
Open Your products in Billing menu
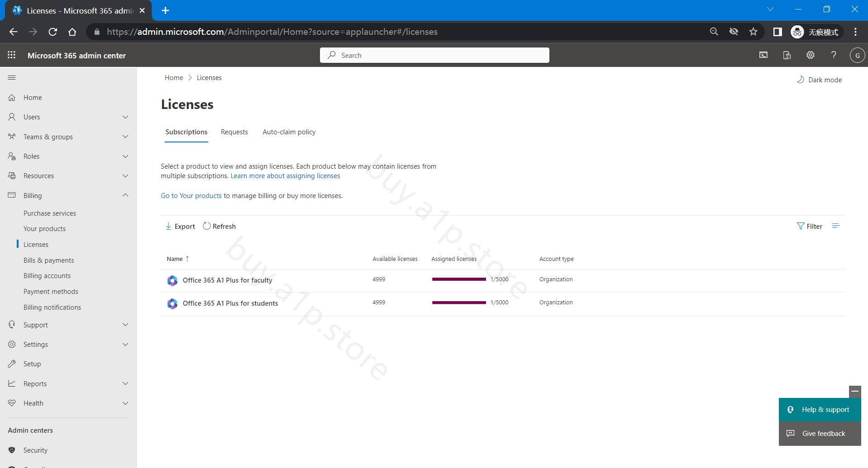click(44, 229)
